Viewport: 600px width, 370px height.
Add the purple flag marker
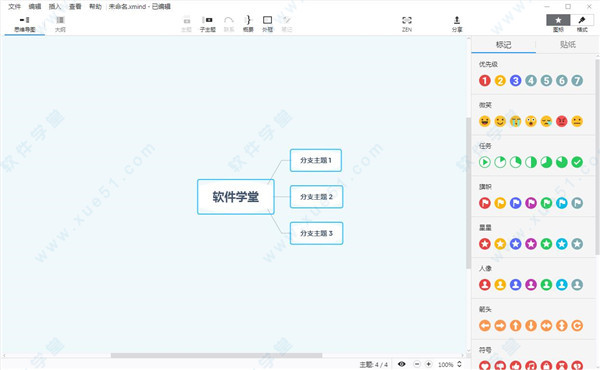[x=531, y=203]
